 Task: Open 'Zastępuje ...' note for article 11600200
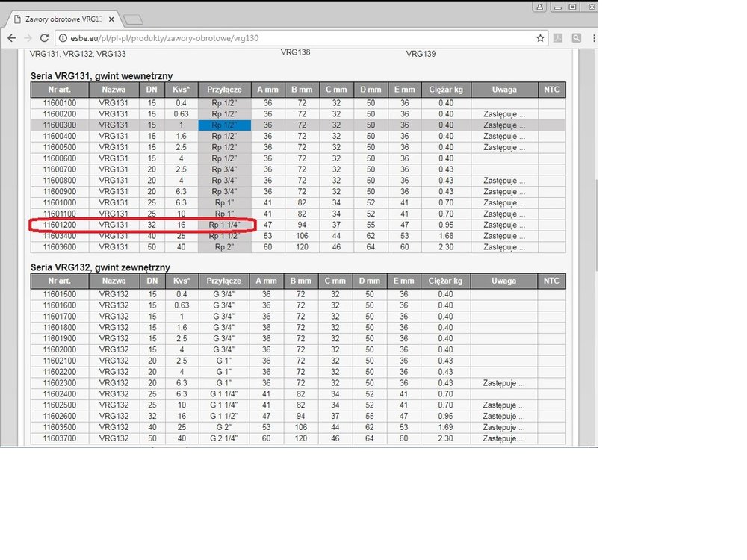(503, 114)
